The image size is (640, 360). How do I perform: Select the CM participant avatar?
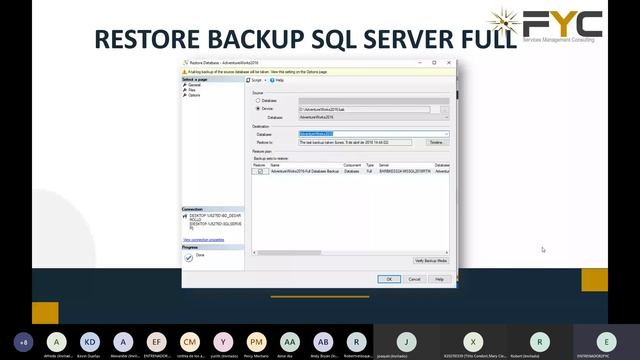coord(190,342)
